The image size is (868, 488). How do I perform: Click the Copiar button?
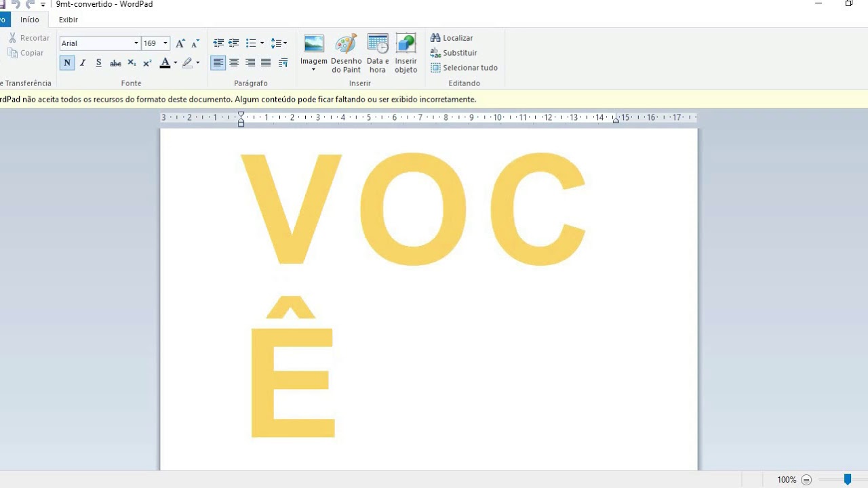pyautogui.click(x=26, y=53)
